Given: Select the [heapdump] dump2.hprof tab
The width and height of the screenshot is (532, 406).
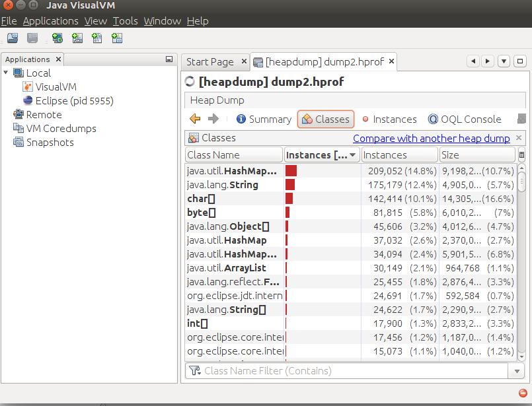Looking at the screenshot, I should 324,61.
